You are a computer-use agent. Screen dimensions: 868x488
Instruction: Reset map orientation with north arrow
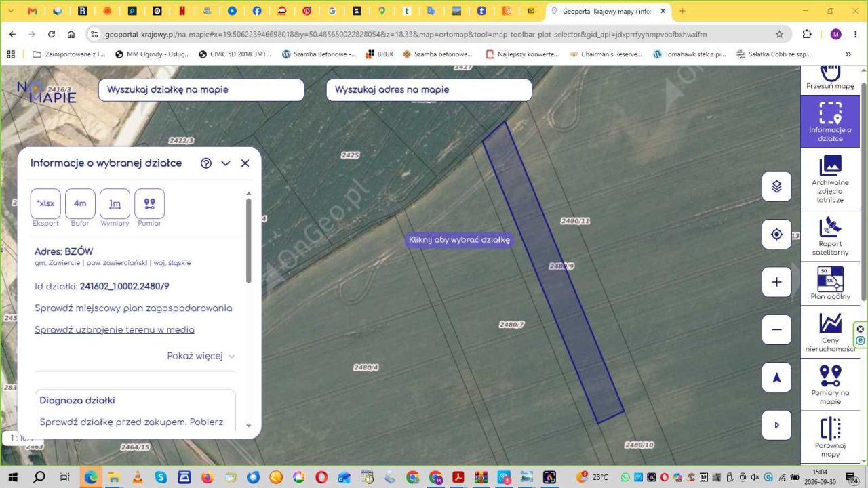point(776,378)
